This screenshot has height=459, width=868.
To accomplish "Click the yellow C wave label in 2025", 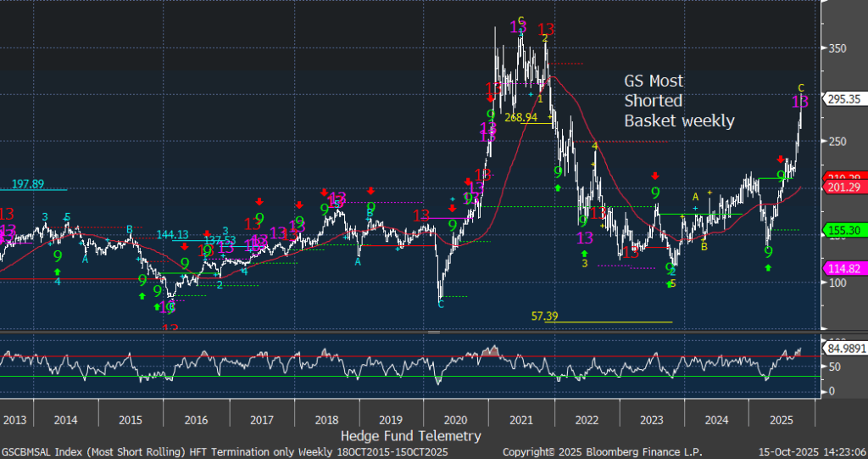I will (x=801, y=87).
